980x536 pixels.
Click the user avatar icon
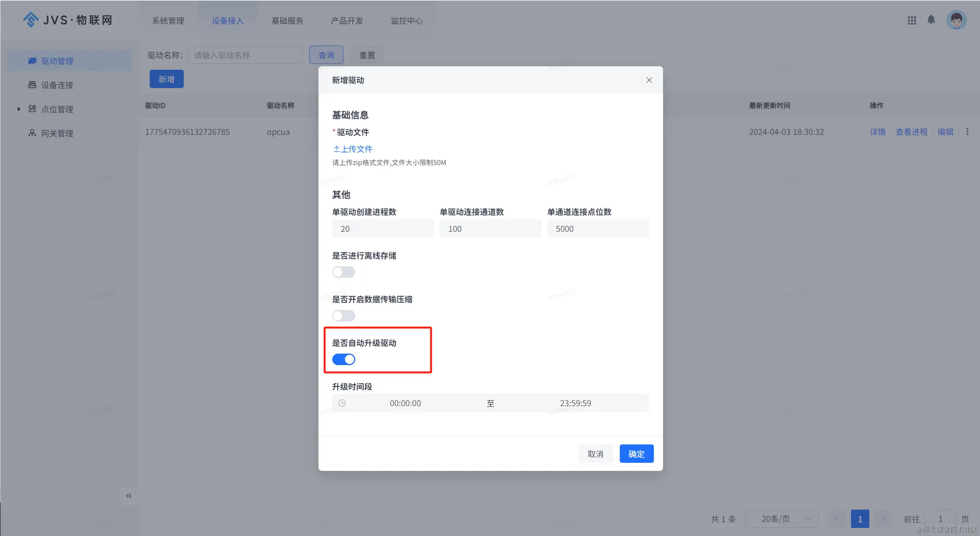click(956, 20)
